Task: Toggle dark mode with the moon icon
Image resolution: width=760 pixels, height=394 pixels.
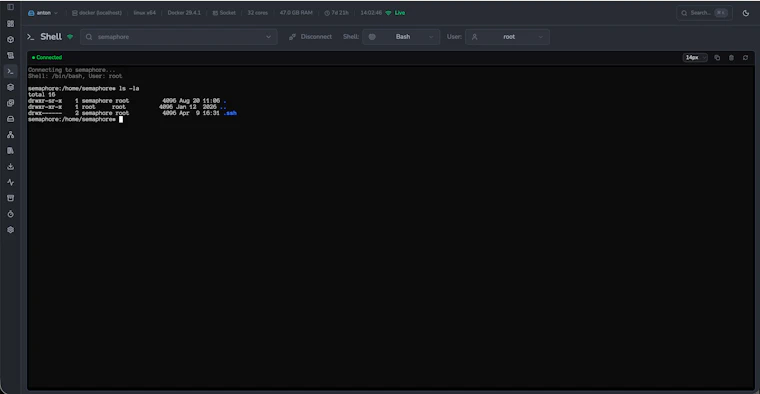Action: [x=746, y=13]
